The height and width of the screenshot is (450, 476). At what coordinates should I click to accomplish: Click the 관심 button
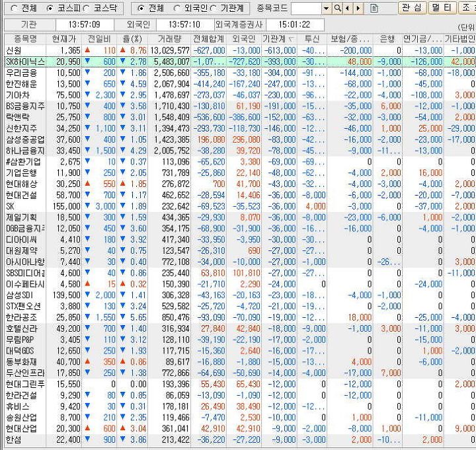click(x=413, y=7)
